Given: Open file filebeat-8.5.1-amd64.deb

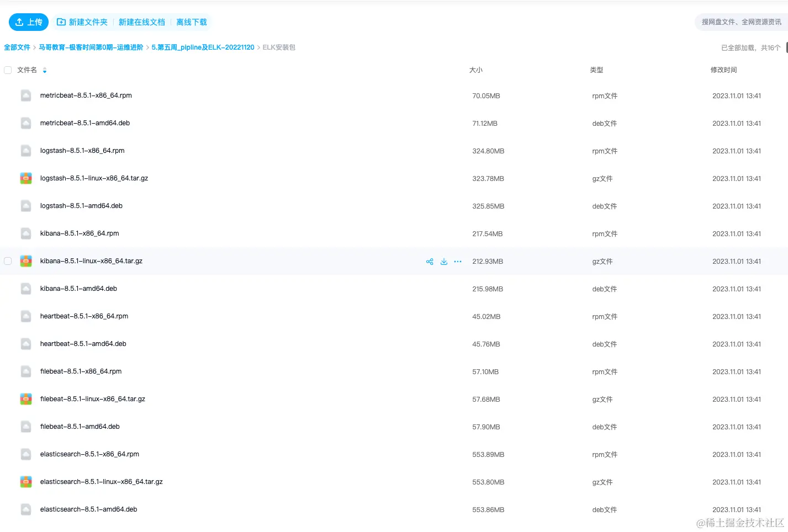Looking at the screenshot, I should [x=80, y=427].
